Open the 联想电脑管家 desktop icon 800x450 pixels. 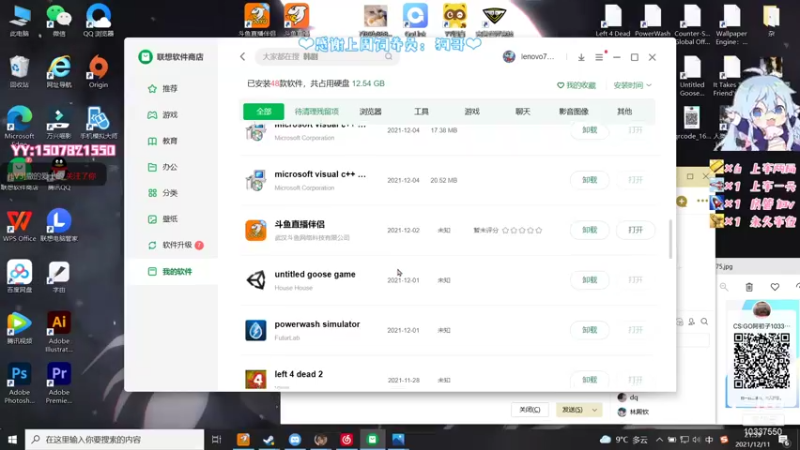(59, 225)
